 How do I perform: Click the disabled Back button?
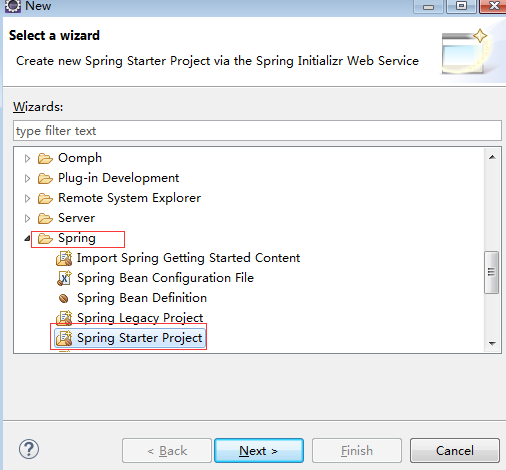coord(167,451)
